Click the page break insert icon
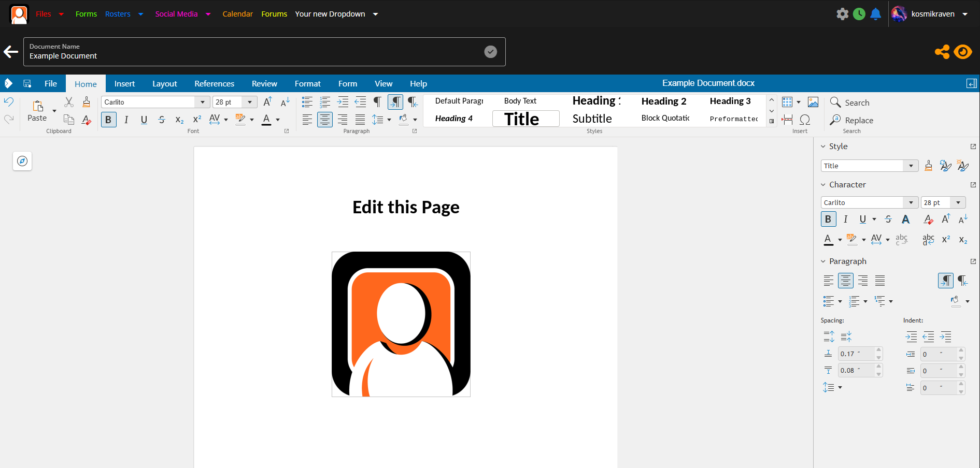Viewport: 980px width, 468px height. (787, 120)
